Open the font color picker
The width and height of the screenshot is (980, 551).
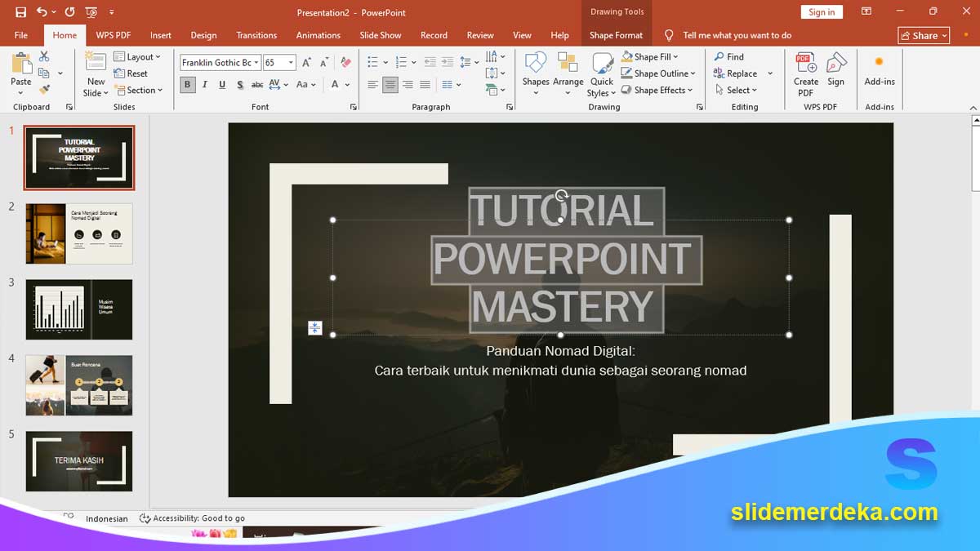coord(336,84)
